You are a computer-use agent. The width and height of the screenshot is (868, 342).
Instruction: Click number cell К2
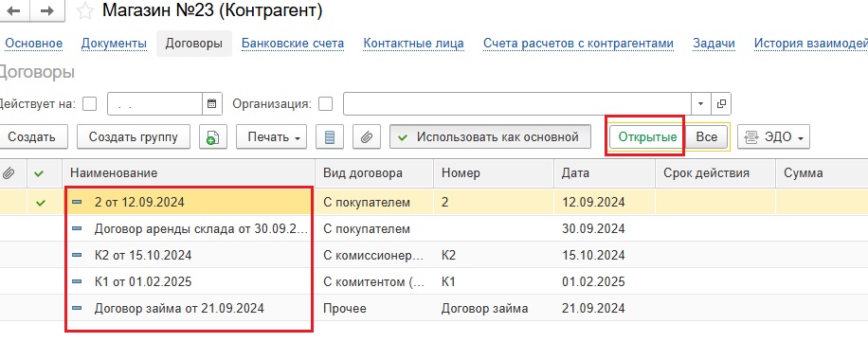[x=494, y=255]
